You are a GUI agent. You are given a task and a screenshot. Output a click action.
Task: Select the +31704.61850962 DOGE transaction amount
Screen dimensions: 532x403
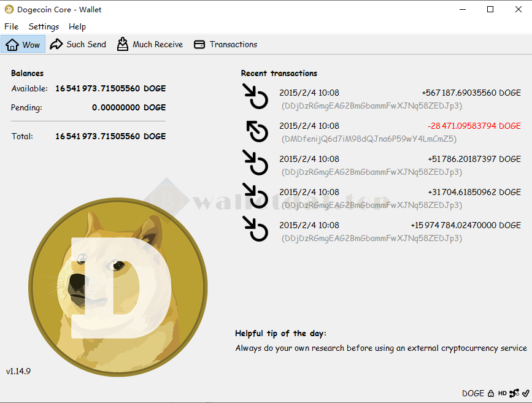(x=474, y=192)
